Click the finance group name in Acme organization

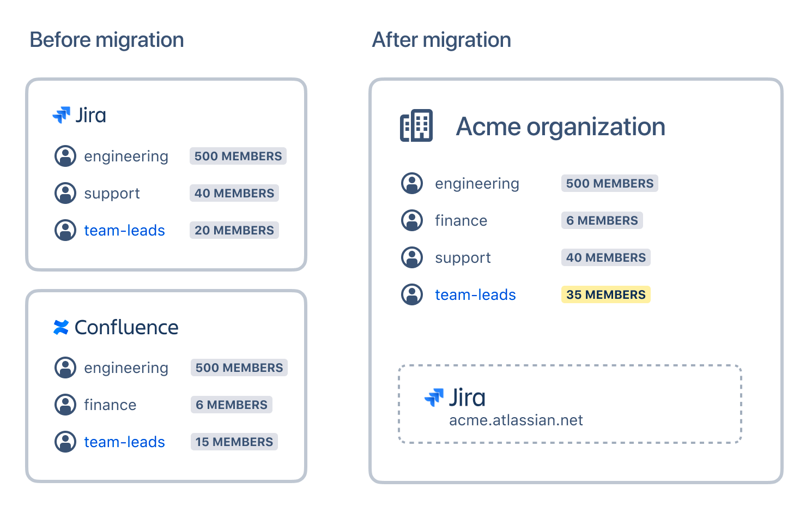point(461,220)
